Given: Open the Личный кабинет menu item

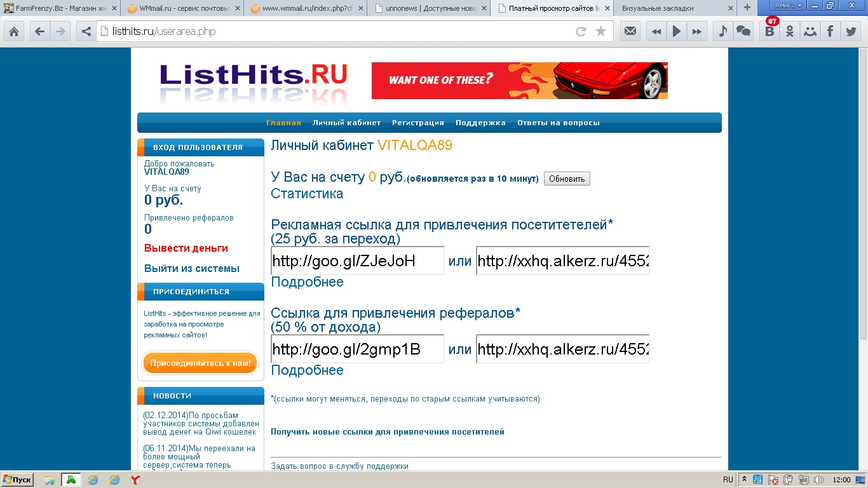Looking at the screenshot, I should click(x=346, y=123).
